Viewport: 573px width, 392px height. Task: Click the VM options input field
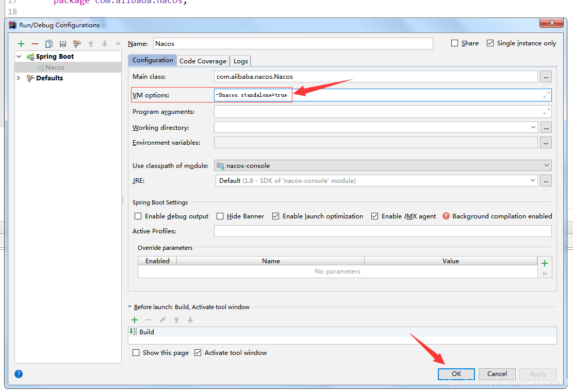pos(383,95)
